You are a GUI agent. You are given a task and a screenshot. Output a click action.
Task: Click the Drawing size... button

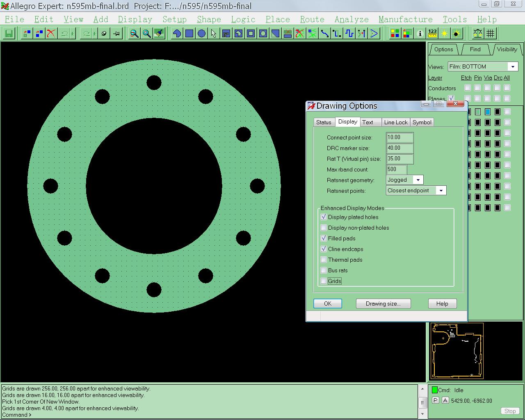383,304
